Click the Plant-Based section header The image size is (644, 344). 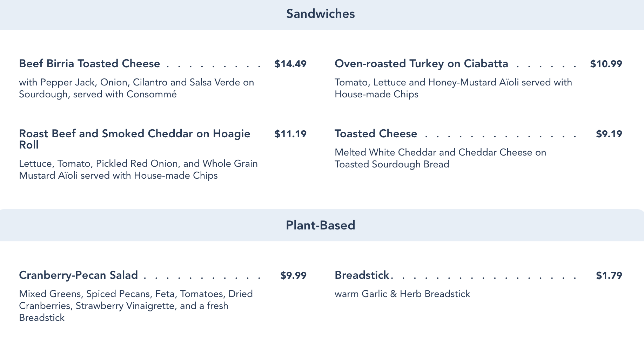[321, 225]
